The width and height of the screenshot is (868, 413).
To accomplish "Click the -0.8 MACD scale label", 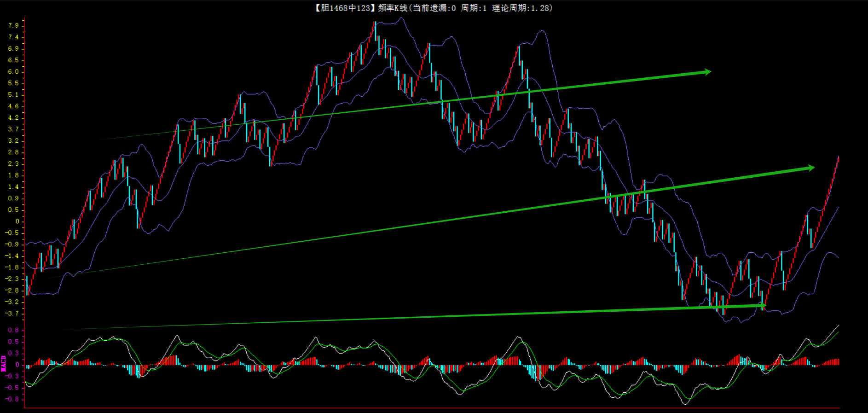I will 12,399.
